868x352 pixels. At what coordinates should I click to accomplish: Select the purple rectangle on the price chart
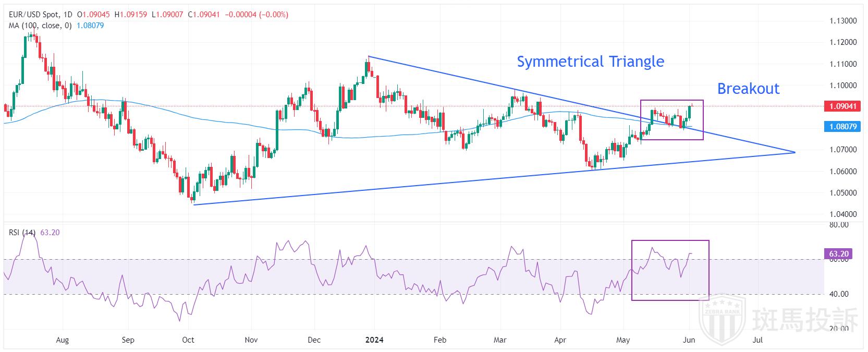click(x=671, y=101)
